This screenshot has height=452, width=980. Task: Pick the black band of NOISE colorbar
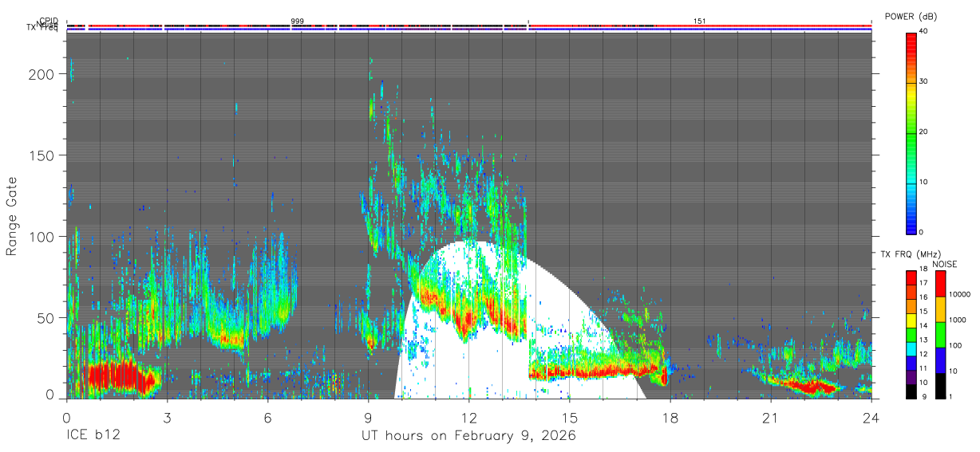939,386
